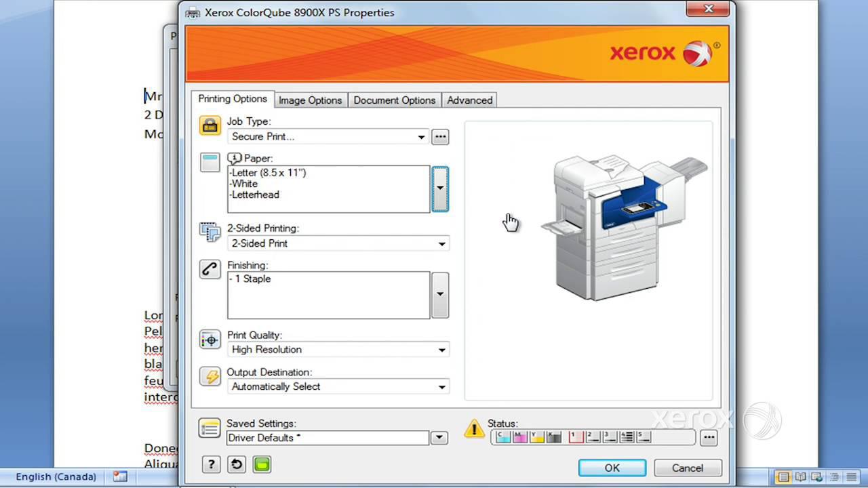Cancel the printer properties dialog
The image size is (868, 488).
[x=688, y=468]
